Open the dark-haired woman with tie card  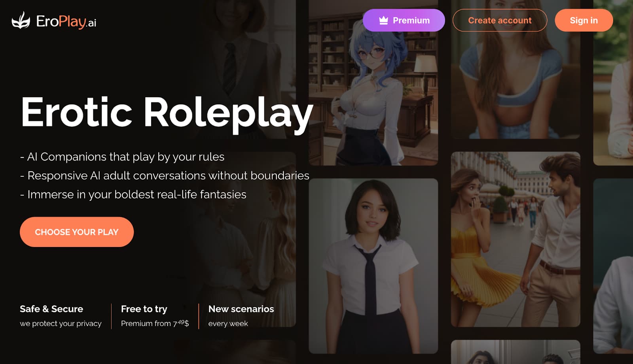coord(373,266)
